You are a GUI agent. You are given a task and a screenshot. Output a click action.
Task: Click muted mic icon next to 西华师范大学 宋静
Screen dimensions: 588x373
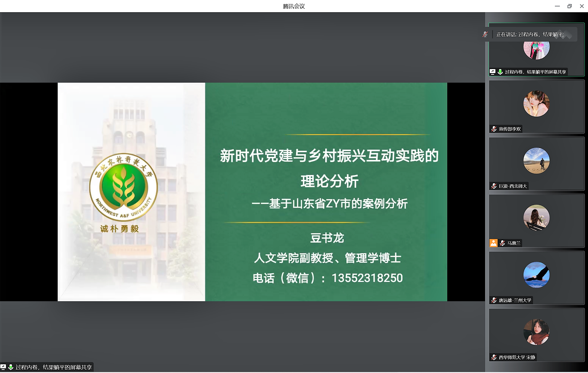tap(494, 357)
